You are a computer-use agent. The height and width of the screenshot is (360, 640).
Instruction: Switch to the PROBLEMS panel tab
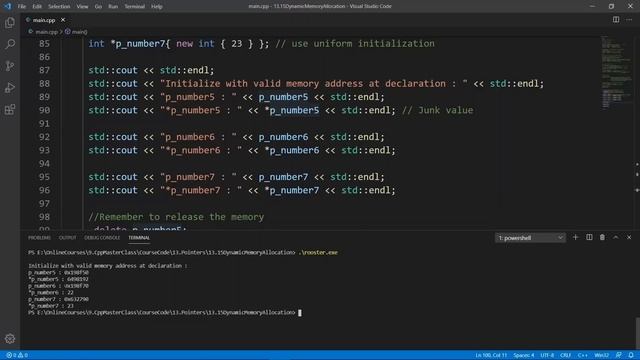[x=39, y=238]
